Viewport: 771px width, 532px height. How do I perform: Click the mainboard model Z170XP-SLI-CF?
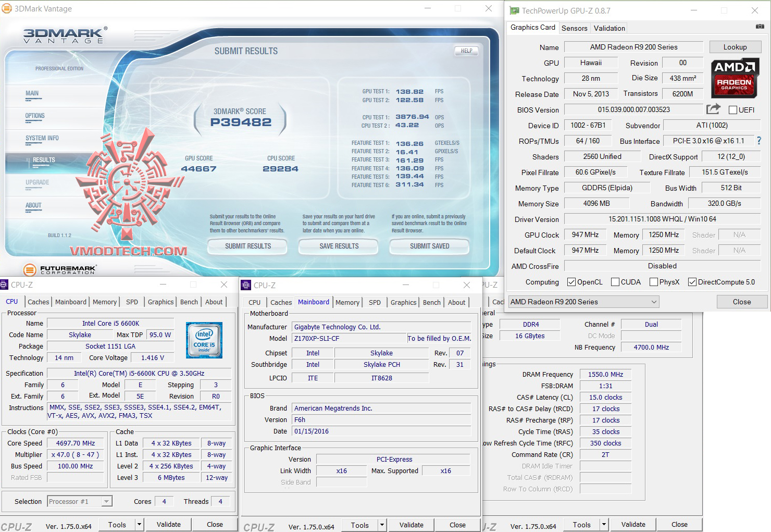(349, 338)
